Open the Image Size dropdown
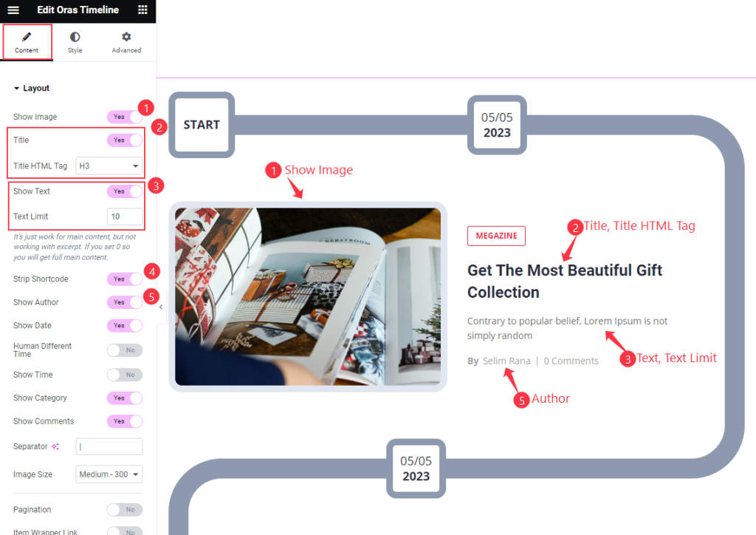 [x=109, y=474]
